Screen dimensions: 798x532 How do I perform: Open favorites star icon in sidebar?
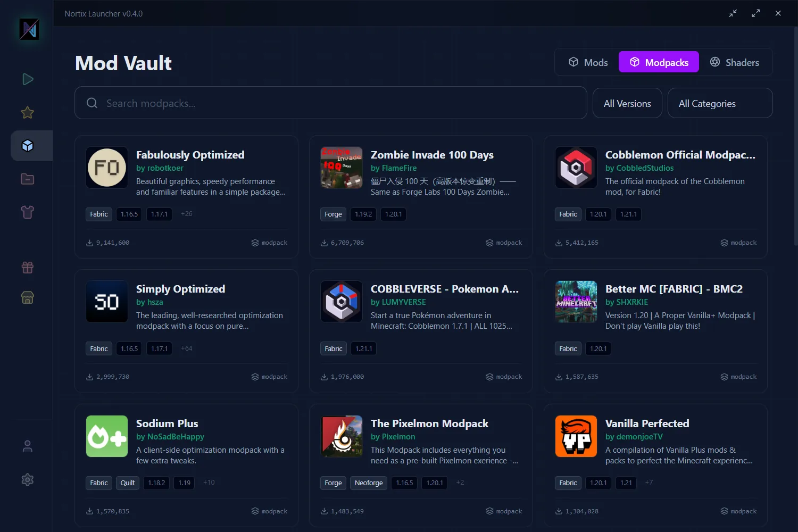[28, 113]
